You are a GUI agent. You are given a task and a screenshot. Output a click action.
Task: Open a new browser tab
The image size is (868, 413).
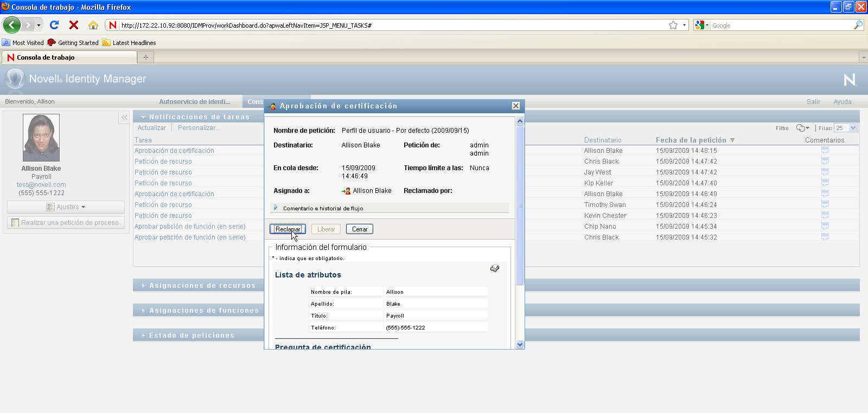click(145, 57)
